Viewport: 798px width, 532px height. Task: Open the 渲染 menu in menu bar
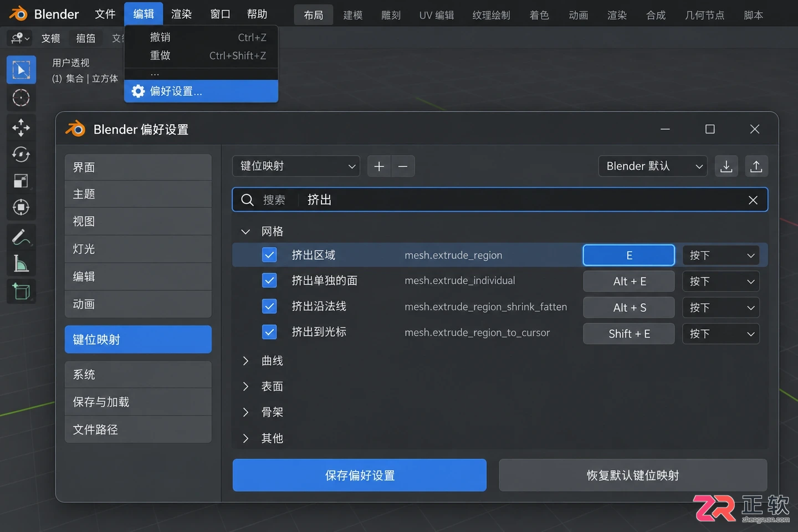pyautogui.click(x=181, y=14)
